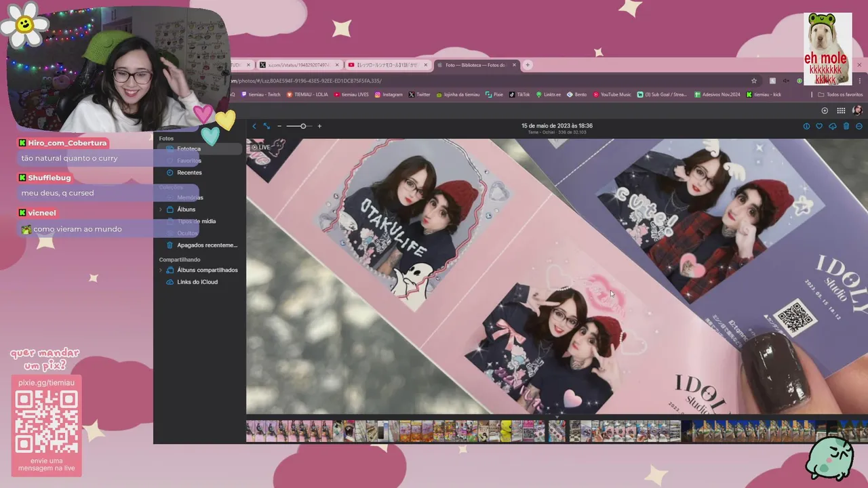Go back using the blue back chevron
Viewport: 868px width, 488px height.
coord(254,126)
